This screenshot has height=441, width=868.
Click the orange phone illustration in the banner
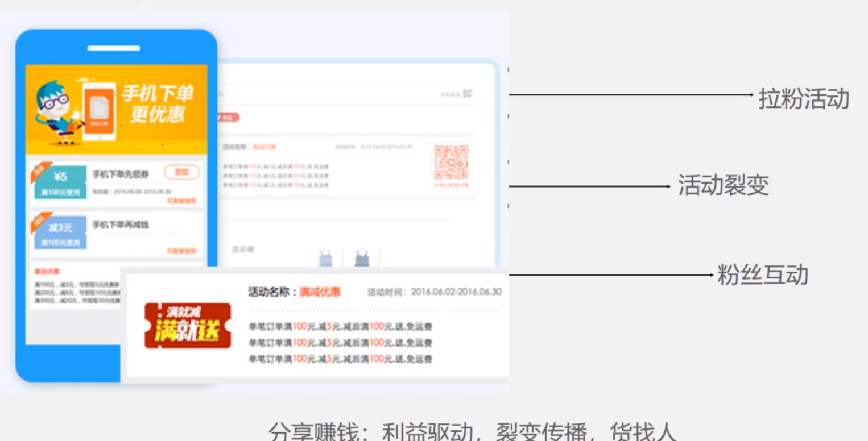[99, 111]
